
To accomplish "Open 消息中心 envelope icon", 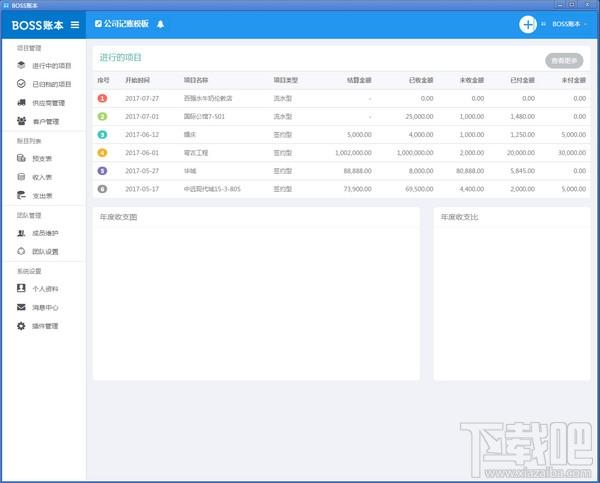I will [x=22, y=307].
